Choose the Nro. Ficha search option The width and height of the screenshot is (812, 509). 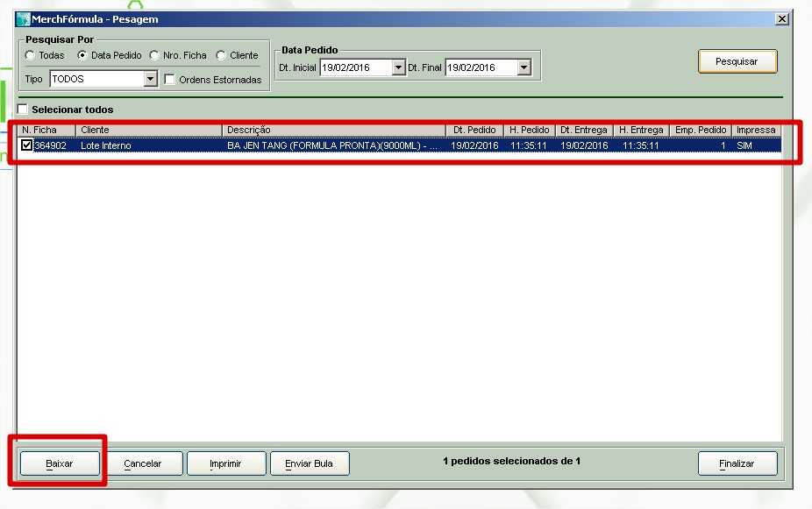click(155, 55)
